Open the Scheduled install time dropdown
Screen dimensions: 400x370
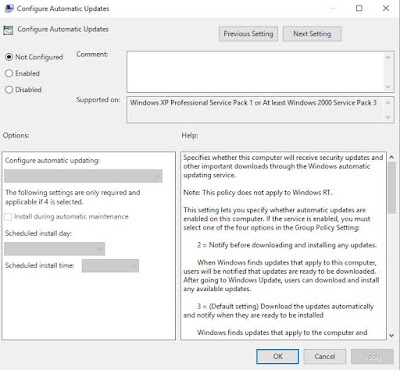[110, 266]
